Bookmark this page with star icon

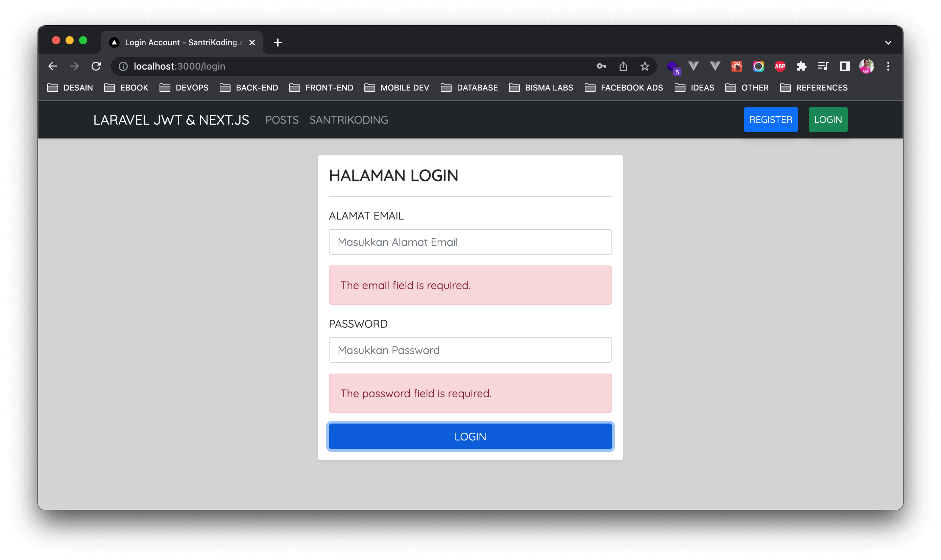tap(645, 67)
